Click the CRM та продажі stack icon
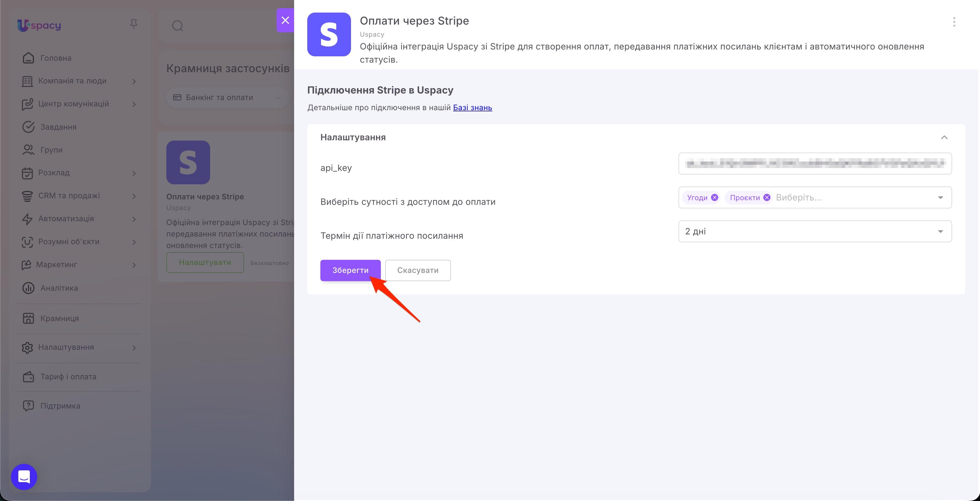Image resolution: width=980 pixels, height=501 pixels. (x=27, y=196)
